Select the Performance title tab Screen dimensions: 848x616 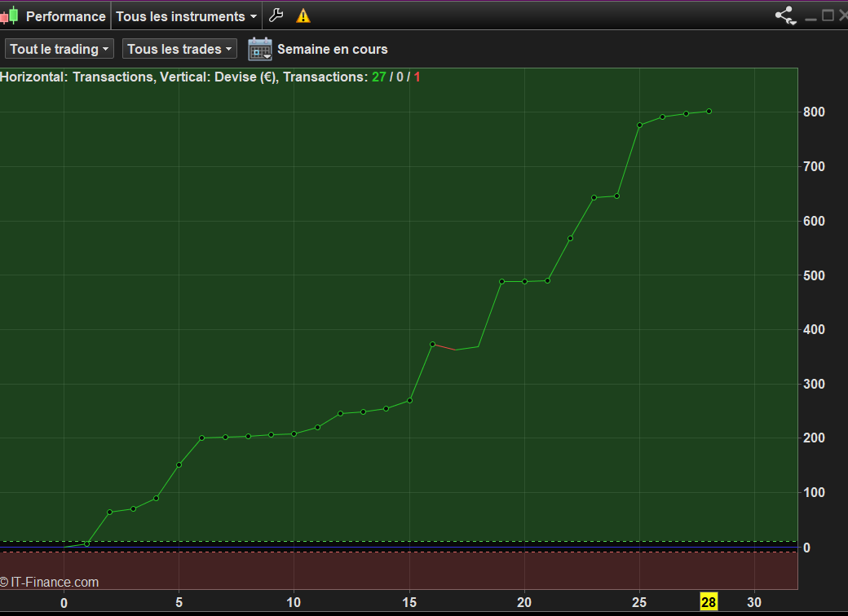[65, 16]
